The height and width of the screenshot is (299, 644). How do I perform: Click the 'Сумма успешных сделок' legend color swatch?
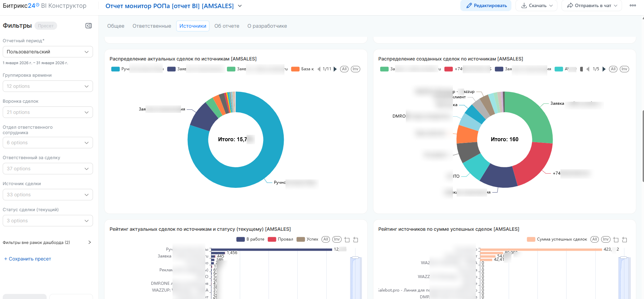click(x=531, y=239)
